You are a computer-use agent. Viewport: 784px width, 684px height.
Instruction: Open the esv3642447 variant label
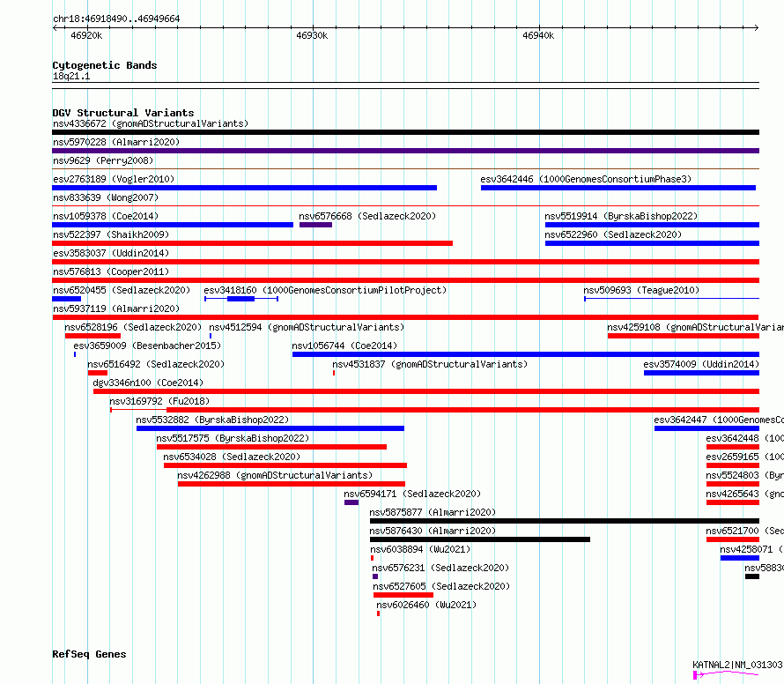tap(719, 420)
